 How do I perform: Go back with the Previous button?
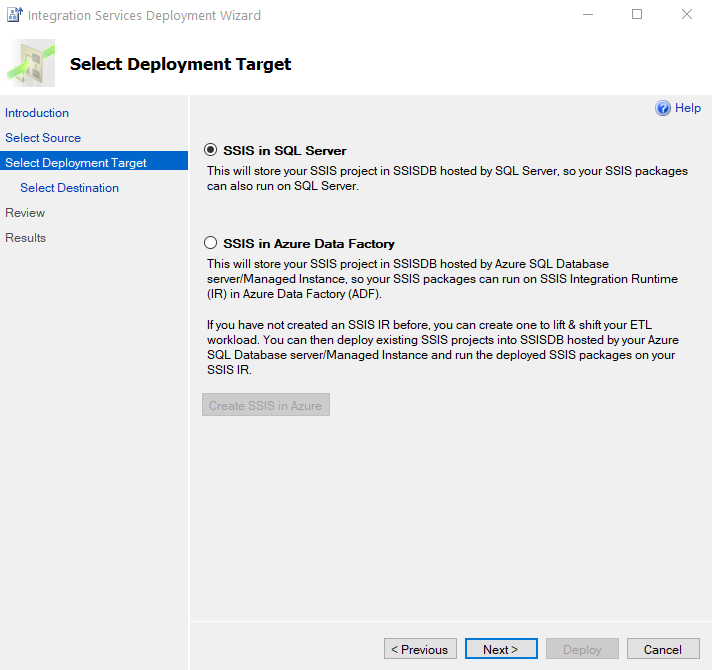420,650
